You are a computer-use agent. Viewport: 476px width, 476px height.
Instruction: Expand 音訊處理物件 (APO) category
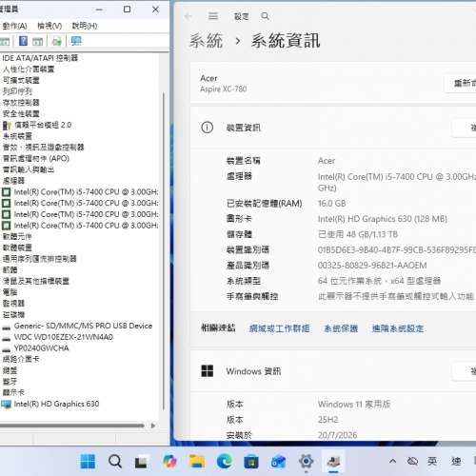point(36,158)
